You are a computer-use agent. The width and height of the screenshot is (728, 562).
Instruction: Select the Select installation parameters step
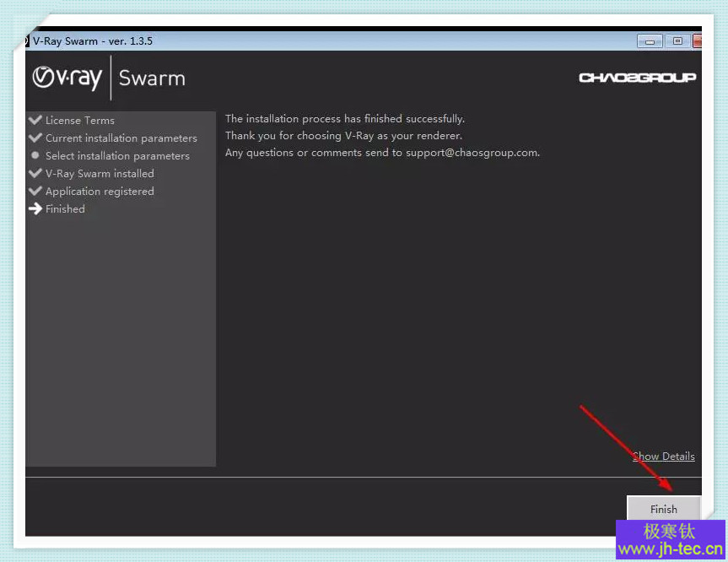pyautogui.click(x=117, y=155)
